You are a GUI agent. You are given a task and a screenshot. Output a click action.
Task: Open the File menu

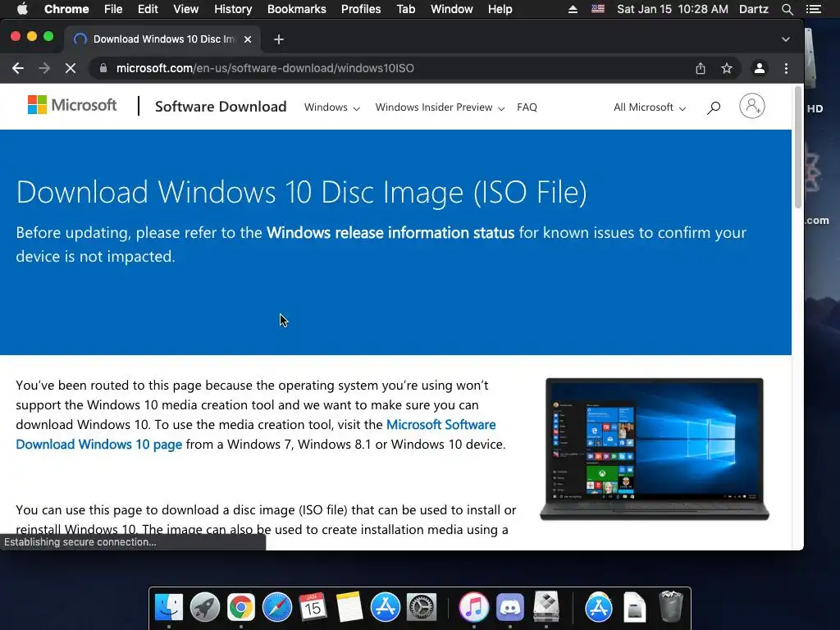point(113,9)
